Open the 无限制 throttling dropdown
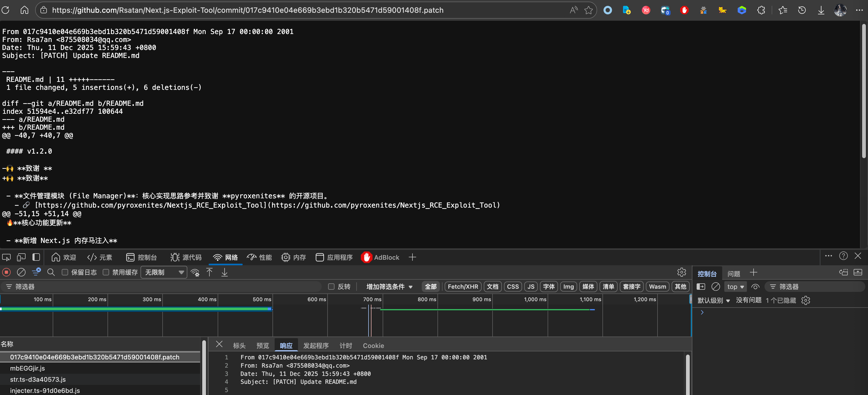This screenshot has height=395, width=868. pos(164,272)
